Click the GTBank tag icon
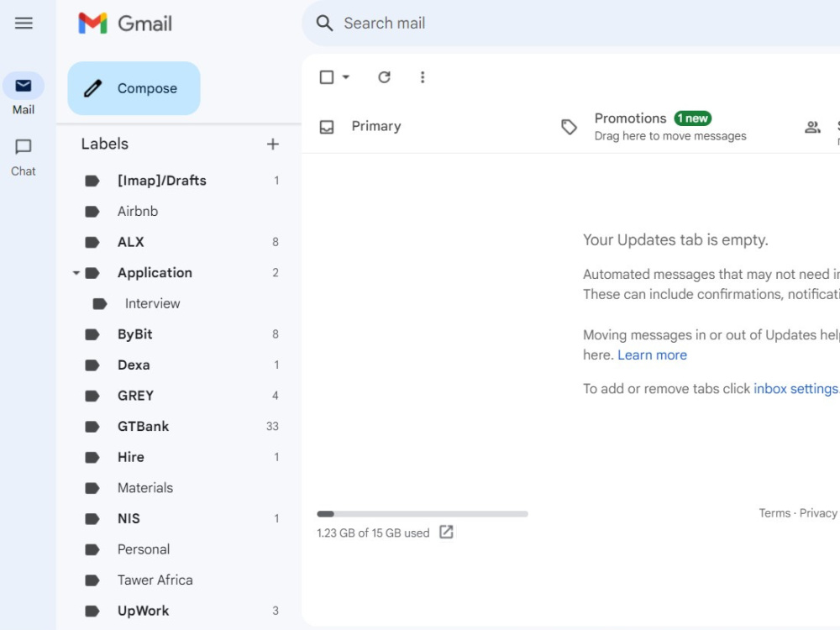 [92, 427]
